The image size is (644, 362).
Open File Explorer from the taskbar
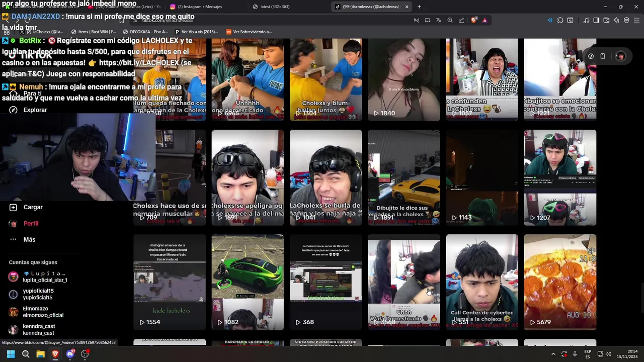click(40, 354)
